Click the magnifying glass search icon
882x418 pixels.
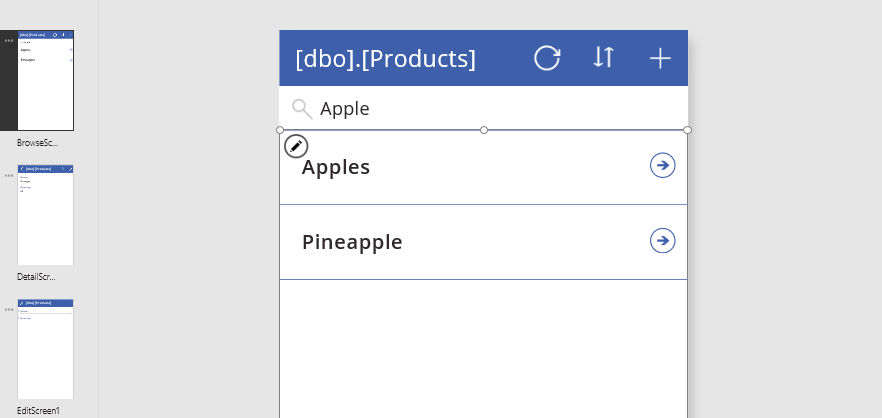coord(302,109)
